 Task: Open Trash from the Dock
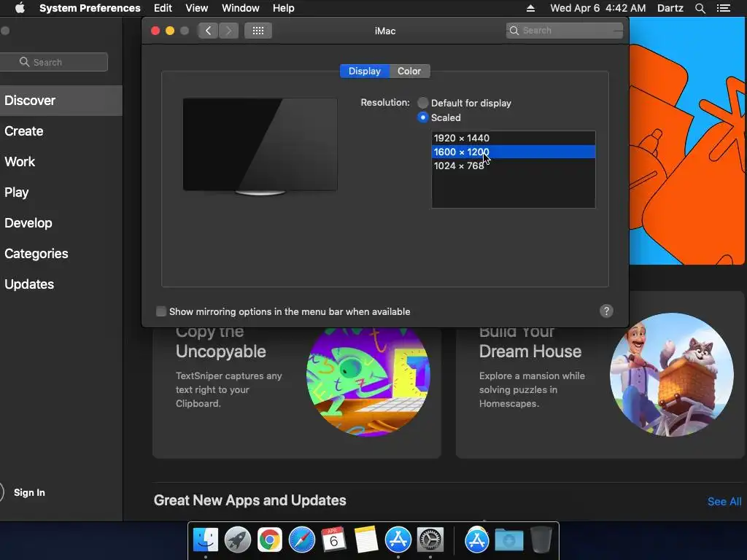click(541, 540)
